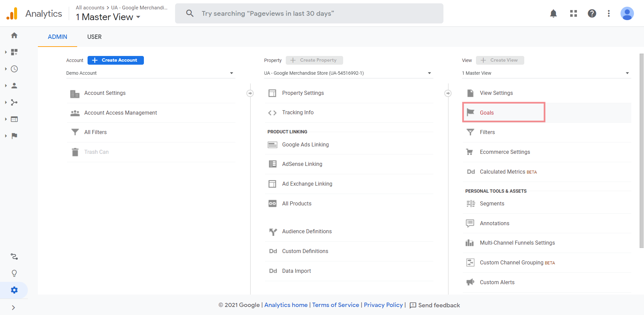Open the Demo Account dropdown
The width and height of the screenshot is (644, 315).
[x=151, y=73]
